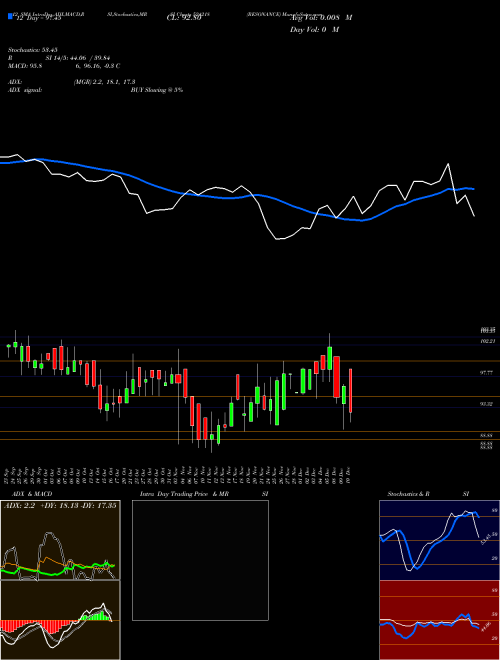Click the empty intraday trading price panel
Screen dimensions: 500x660
click(x=200, y=560)
